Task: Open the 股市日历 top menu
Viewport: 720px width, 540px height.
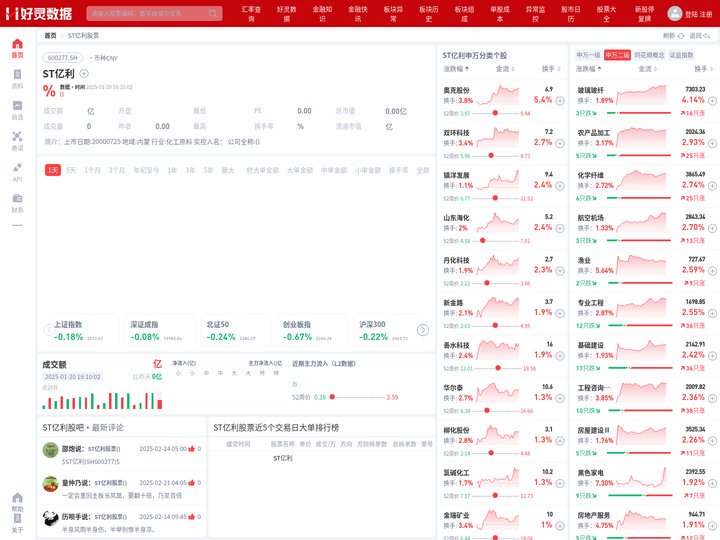Action: 571,14
